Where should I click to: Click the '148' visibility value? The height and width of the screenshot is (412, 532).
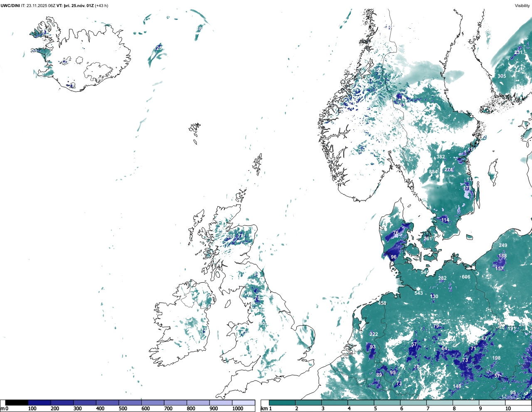[457, 386]
